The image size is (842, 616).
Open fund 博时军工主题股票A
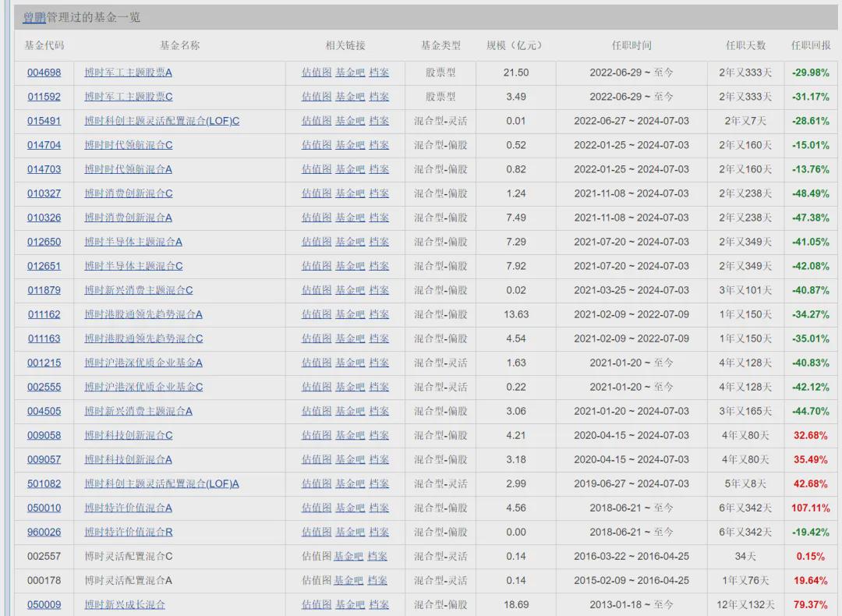pos(129,73)
